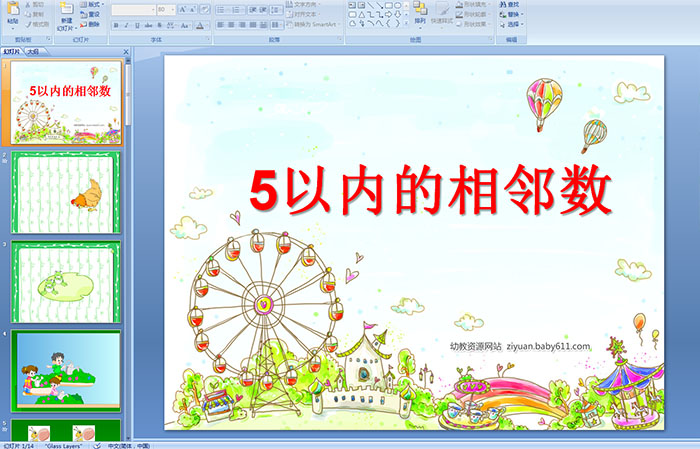Image resolution: width=700 pixels, height=449 pixels.
Task: Select the Oval shape in gallery
Action: (397, 5)
